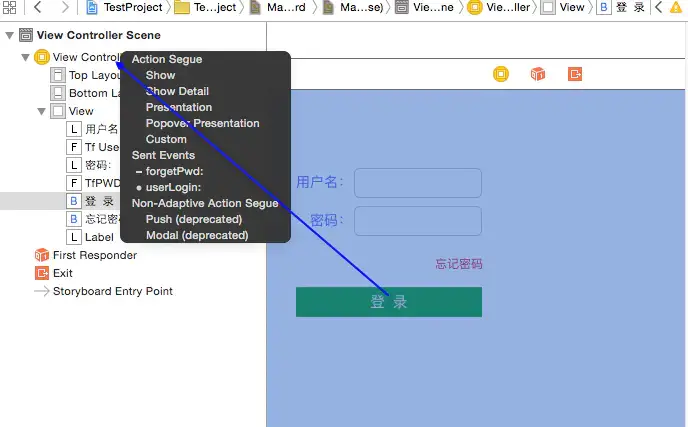The height and width of the screenshot is (427, 688).
Task: Click the 密码 password text field
Action: [417, 221]
